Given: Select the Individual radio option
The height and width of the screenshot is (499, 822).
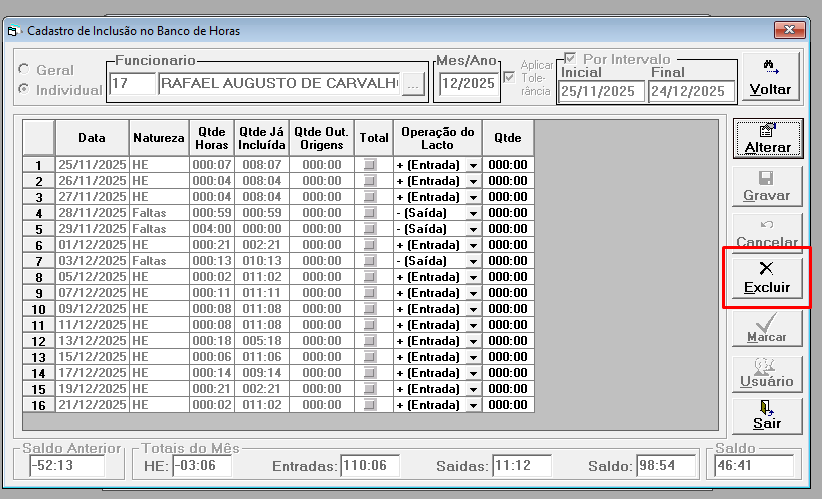Looking at the screenshot, I should 24,89.
